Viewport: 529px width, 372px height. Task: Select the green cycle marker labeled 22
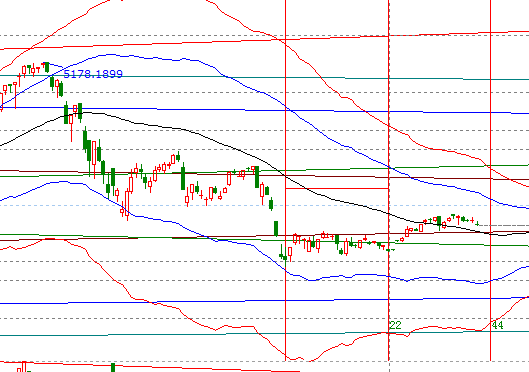[396, 325]
